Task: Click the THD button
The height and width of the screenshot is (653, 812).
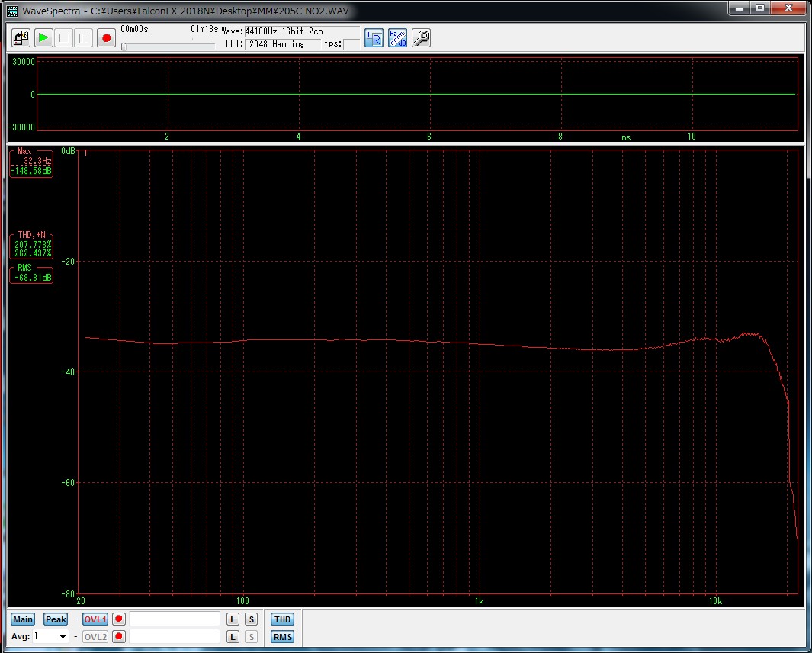Action: point(282,619)
